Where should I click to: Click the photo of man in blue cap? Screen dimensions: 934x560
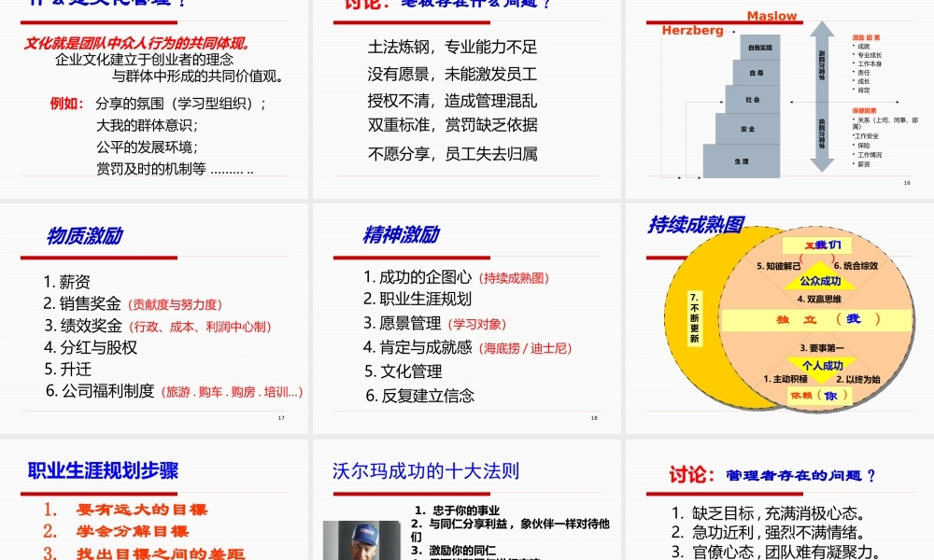[x=361, y=540]
